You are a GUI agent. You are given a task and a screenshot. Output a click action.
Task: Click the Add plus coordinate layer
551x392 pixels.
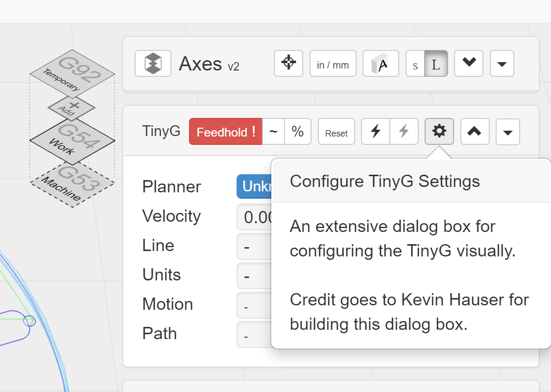coord(72,108)
